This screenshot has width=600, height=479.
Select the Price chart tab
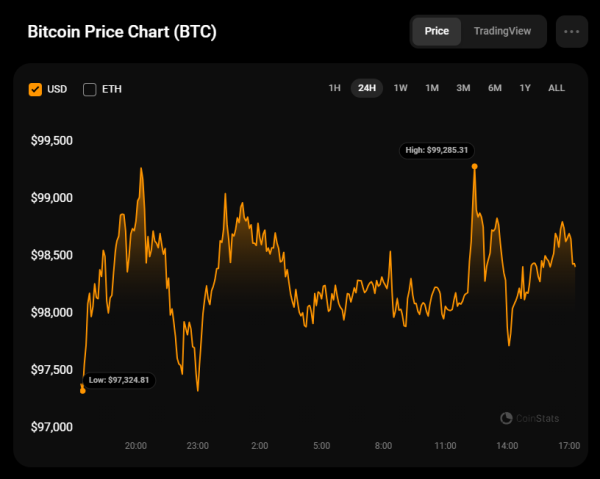coord(437,31)
